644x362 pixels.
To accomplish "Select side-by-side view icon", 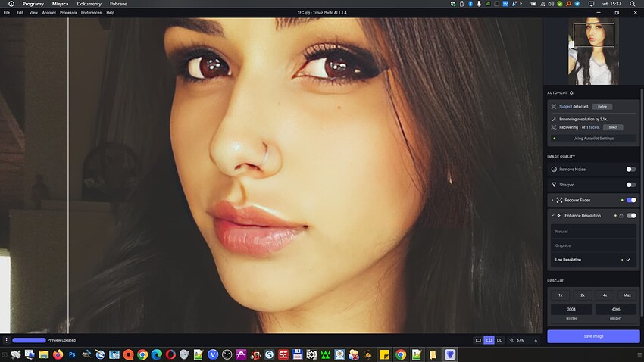I will tap(499, 341).
